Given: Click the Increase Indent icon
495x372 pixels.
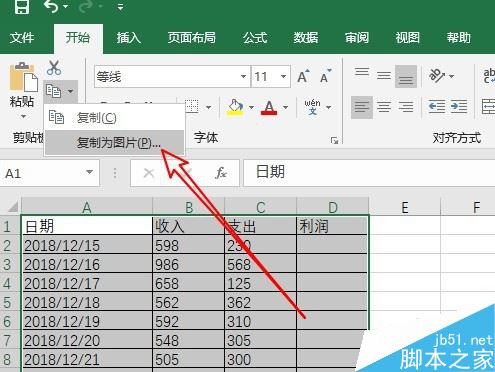Looking at the screenshot, I should coord(459,107).
